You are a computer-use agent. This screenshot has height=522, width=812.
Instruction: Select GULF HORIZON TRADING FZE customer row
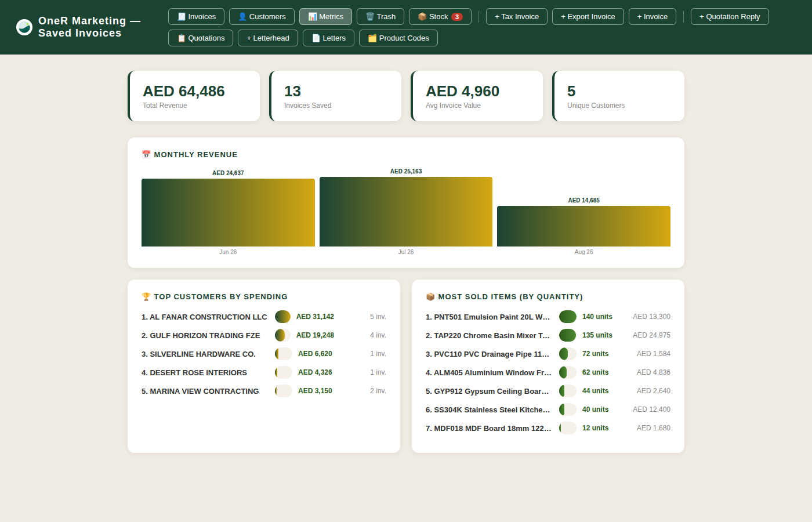click(264, 335)
